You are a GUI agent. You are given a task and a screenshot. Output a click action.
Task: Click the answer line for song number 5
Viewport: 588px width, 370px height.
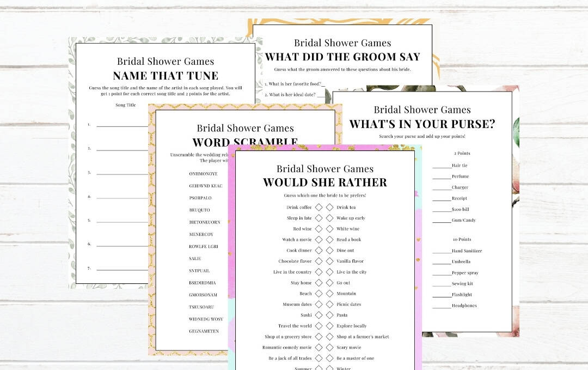click(122, 221)
